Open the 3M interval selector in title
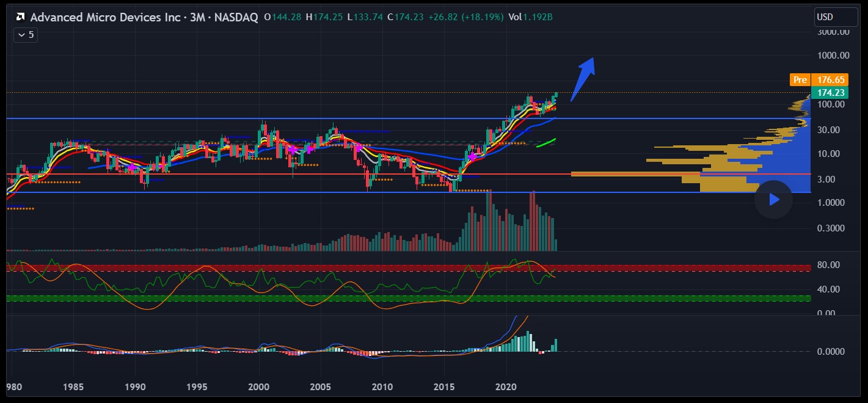This screenshot has height=403, width=868. (197, 17)
